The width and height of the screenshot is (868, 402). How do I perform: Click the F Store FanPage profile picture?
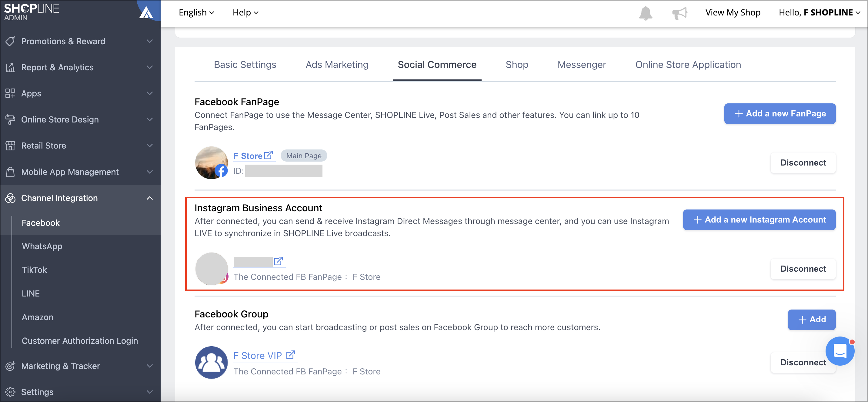coord(211,163)
